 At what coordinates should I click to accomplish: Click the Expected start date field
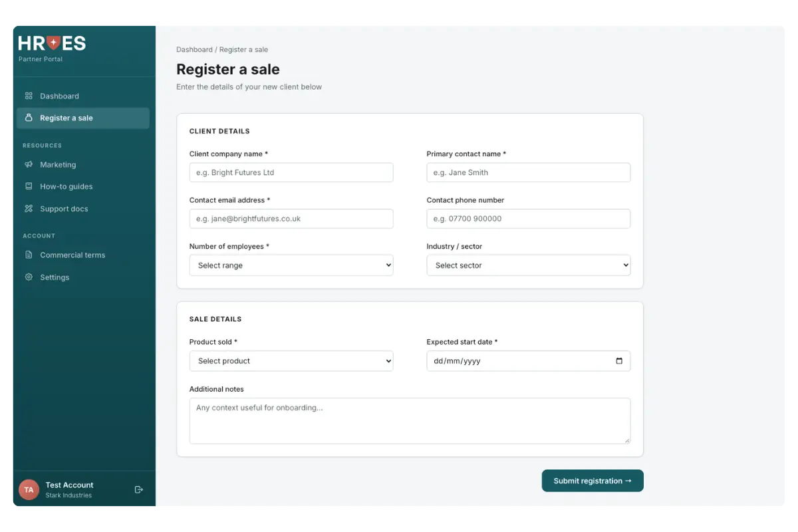click(x=529, y=361)
